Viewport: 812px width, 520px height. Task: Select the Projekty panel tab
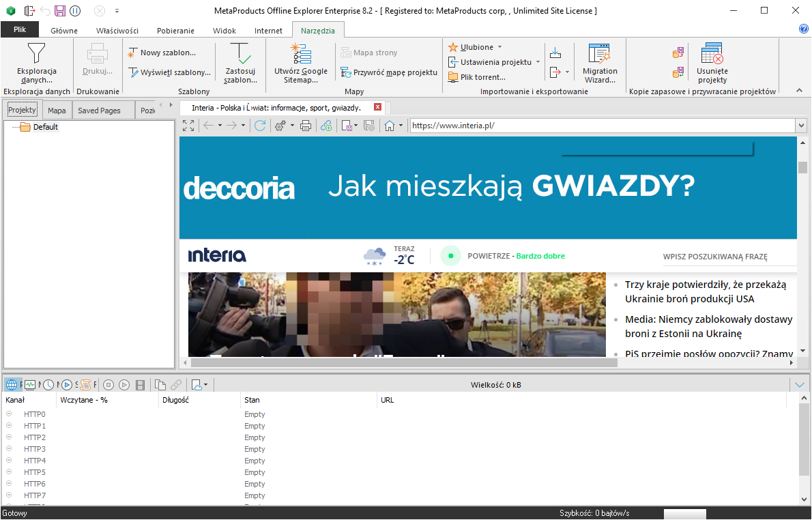(x=22, y=110)
